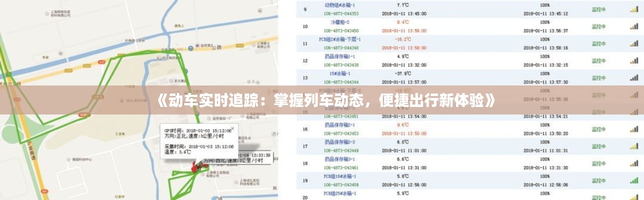
Task: Click timestamp 2018-01-11 12:56:06
Action: coord(545,184)
